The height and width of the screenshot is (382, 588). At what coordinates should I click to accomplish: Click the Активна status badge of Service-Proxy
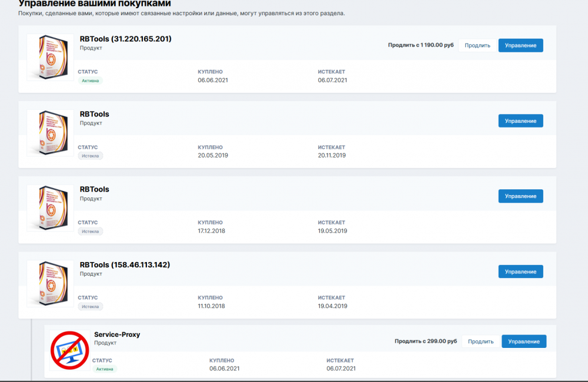click(105, 369)
